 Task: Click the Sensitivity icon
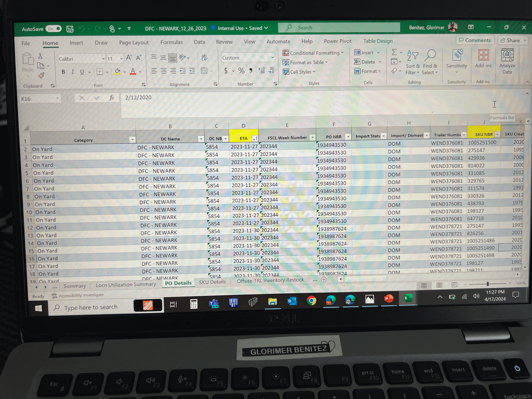click(x=457, y=56)
